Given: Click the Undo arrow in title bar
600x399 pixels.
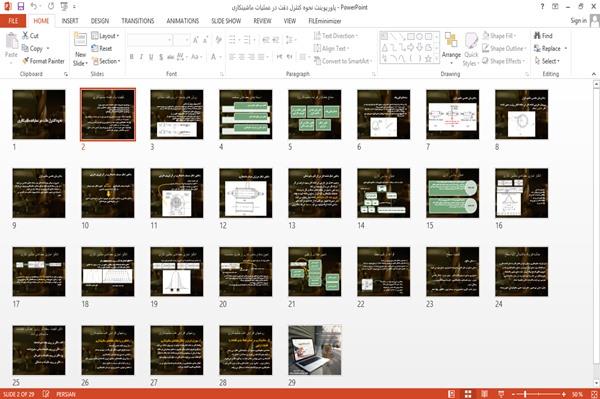Looking at the screenshot, I should (34, 7).
